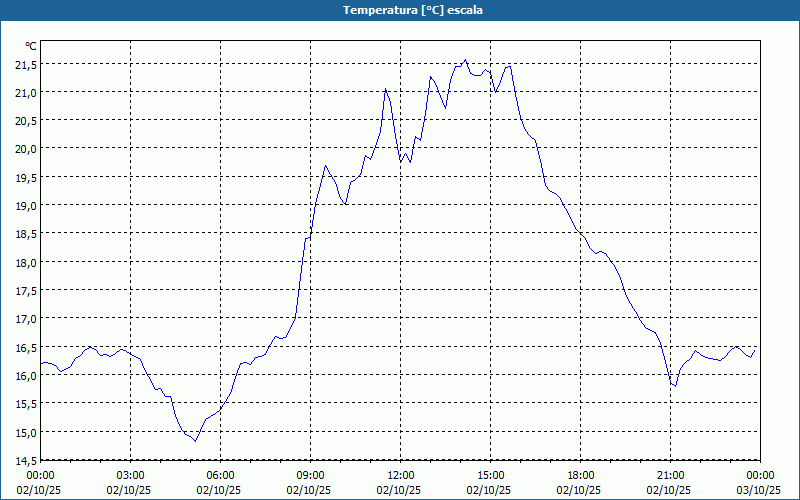Click the curve's highest peak near 14:00

pyautogui.click(x=465, y=60)
